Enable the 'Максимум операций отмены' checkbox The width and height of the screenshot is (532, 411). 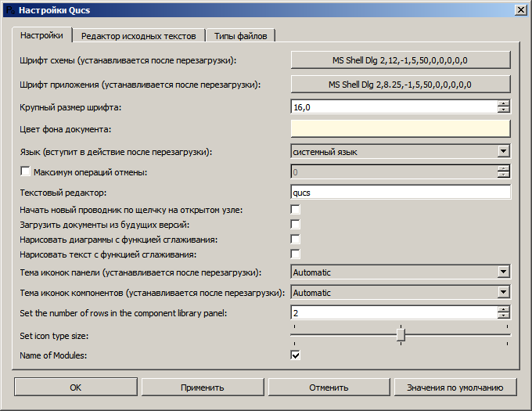25,171
